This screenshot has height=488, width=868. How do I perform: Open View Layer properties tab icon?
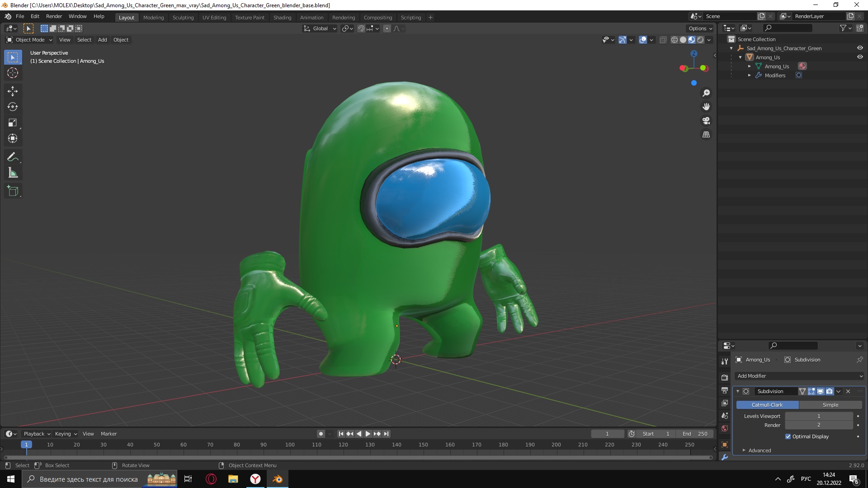point(725,403)
